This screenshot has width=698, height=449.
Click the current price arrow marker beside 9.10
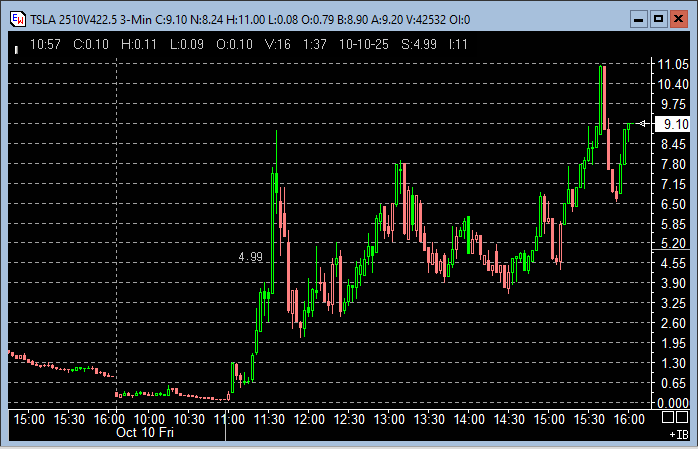pos(642,124)
